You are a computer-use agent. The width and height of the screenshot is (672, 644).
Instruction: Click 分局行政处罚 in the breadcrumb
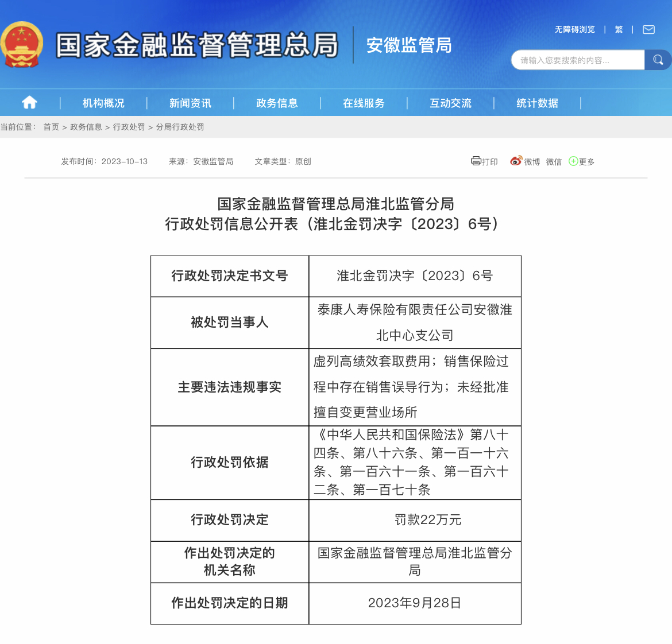(180, 127)
